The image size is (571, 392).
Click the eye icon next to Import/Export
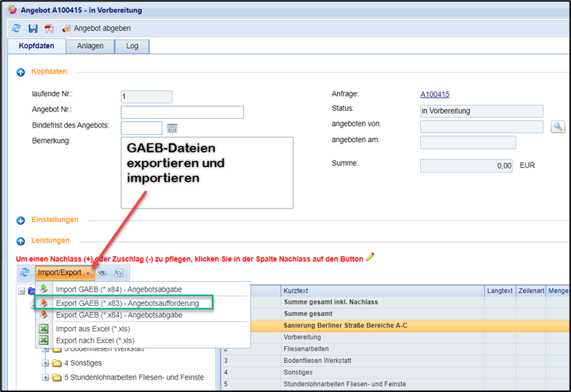click(103, 273)
